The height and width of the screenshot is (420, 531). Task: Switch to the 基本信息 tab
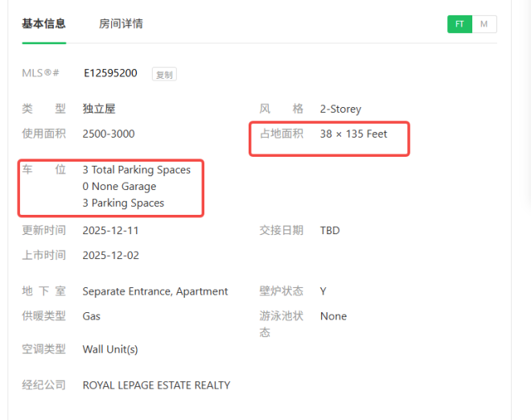pyautogui.click(x=43, y=24)
